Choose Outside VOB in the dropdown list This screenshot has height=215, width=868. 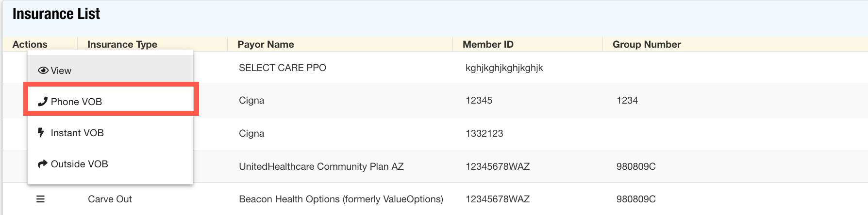[79, 164]
